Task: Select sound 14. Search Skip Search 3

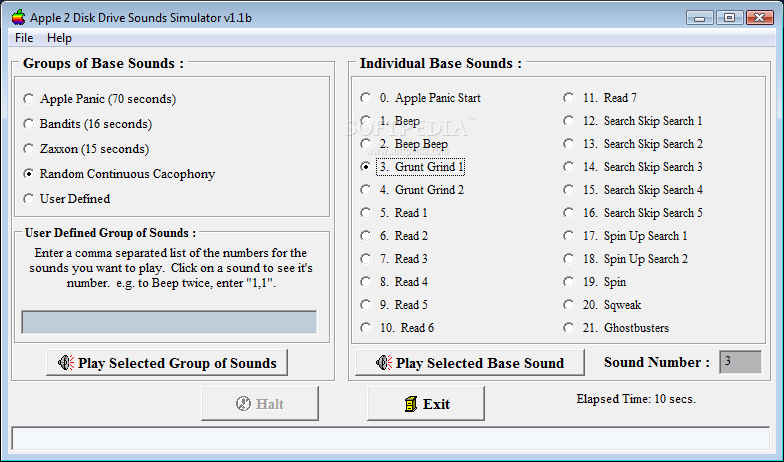Action: click(633, 167)
